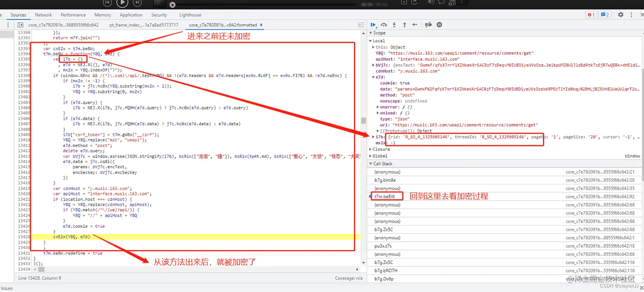This screenshot has height=292, width=644.
Task: Step out of current function
Action: (x=405, y=25)
